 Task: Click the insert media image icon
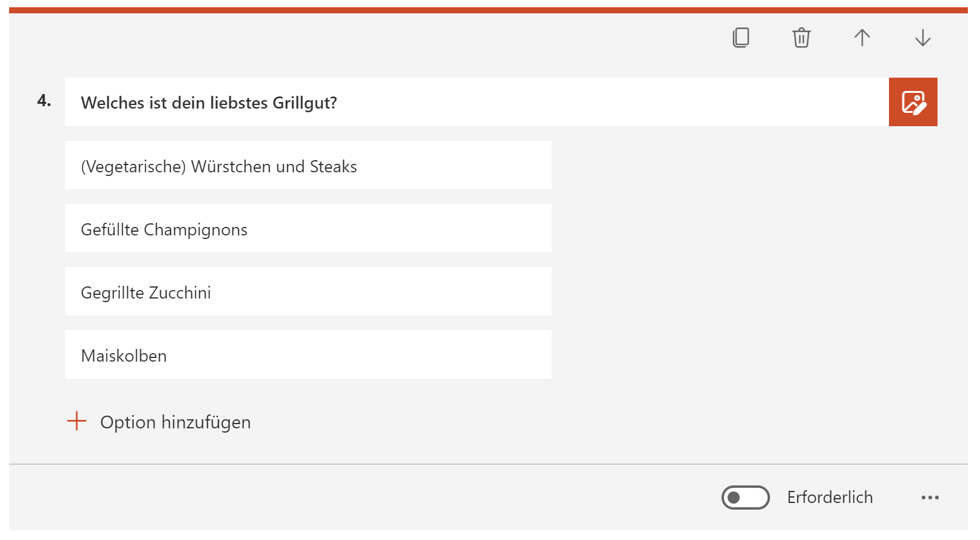(913, 102)
